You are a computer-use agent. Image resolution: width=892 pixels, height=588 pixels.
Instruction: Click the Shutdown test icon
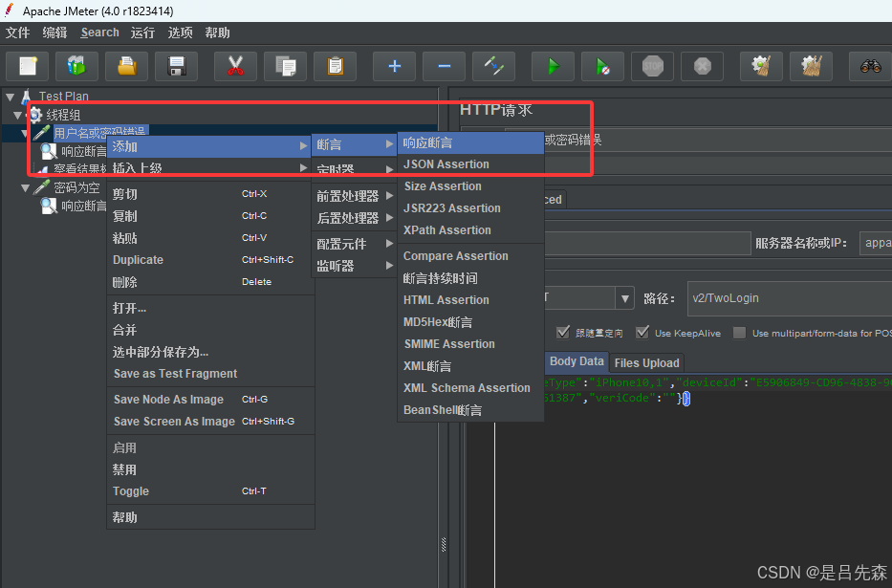click(x=703, y=66)
